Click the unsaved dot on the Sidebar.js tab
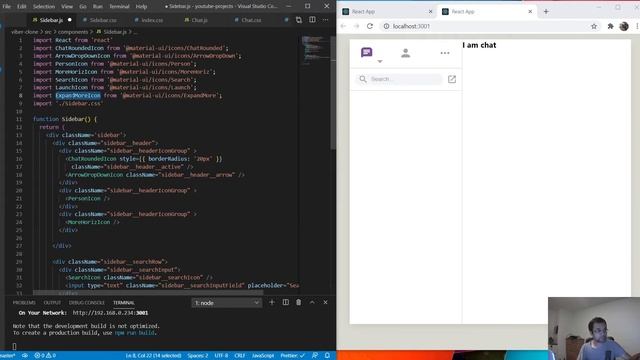This screenshot has width=640, height=360. [x=70, y=20]
